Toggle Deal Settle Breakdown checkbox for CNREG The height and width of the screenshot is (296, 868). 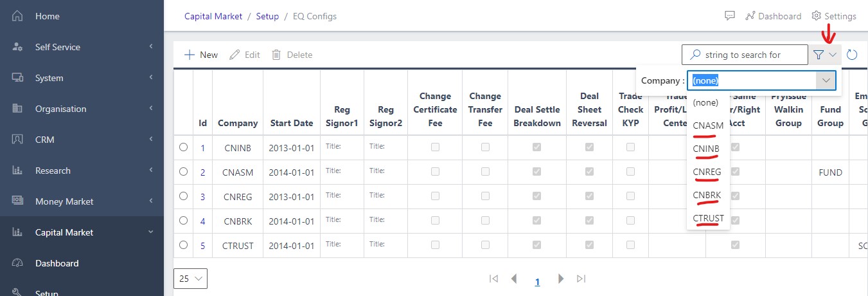pyautogui.click(x=536, y=196)
